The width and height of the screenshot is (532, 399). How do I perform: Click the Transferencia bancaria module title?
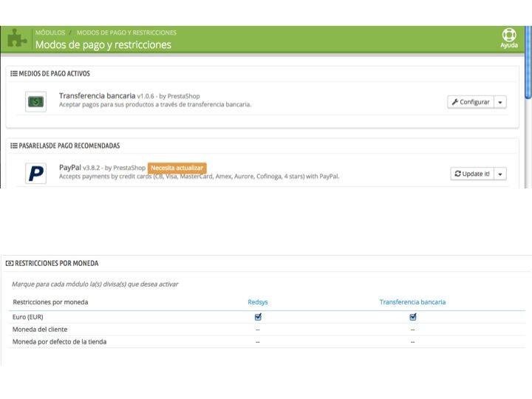point(97,96)
